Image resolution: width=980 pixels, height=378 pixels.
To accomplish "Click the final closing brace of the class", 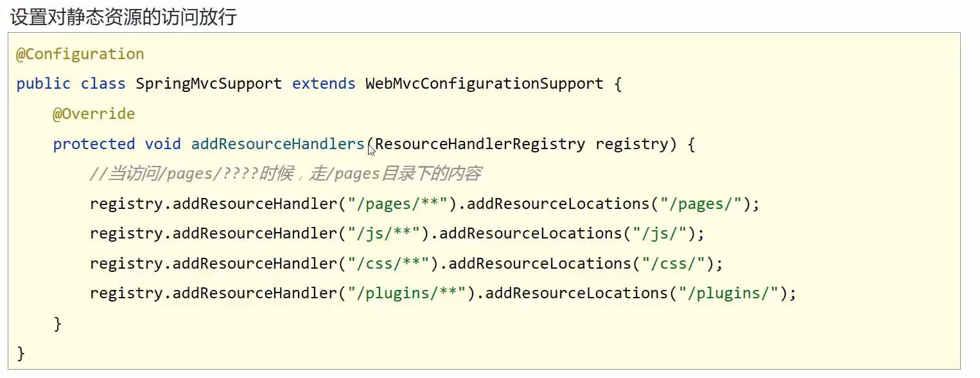I will coord(21,353).
